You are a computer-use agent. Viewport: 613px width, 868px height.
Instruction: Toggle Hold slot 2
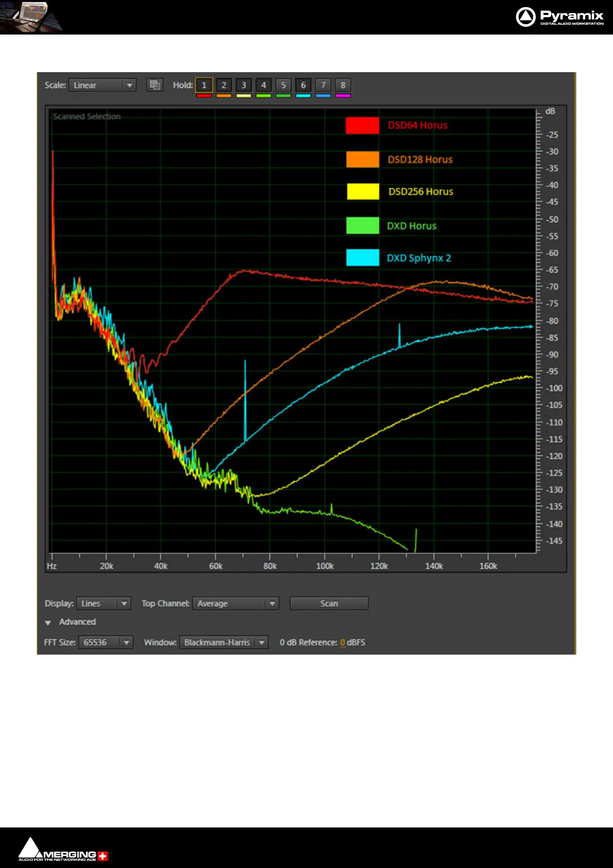224,85
